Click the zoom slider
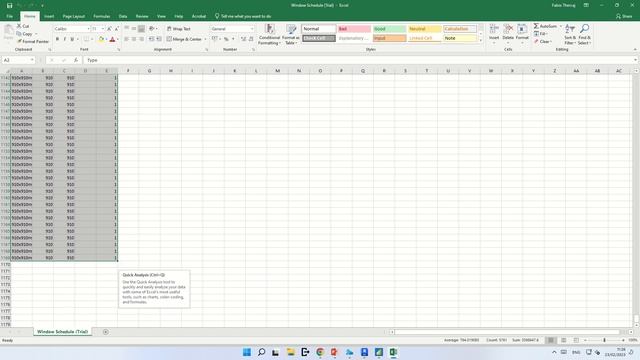 point(604,340)
